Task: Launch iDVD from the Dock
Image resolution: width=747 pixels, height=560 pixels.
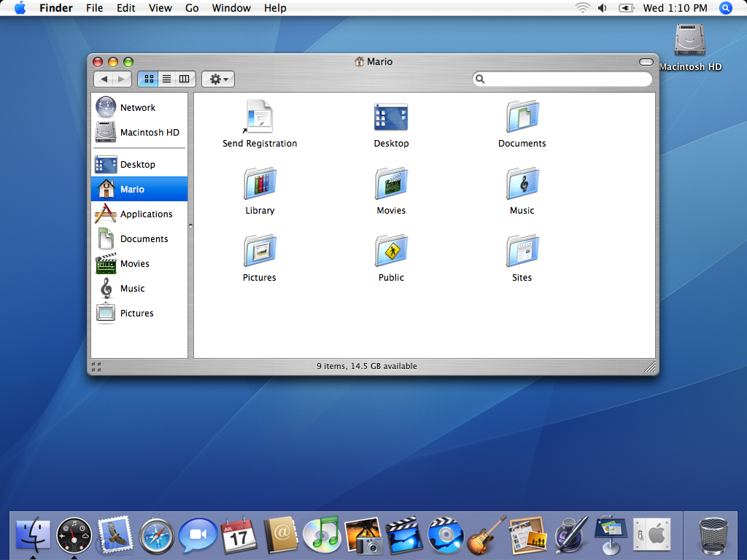Action: pyautogui.click(x=446, y=535)
